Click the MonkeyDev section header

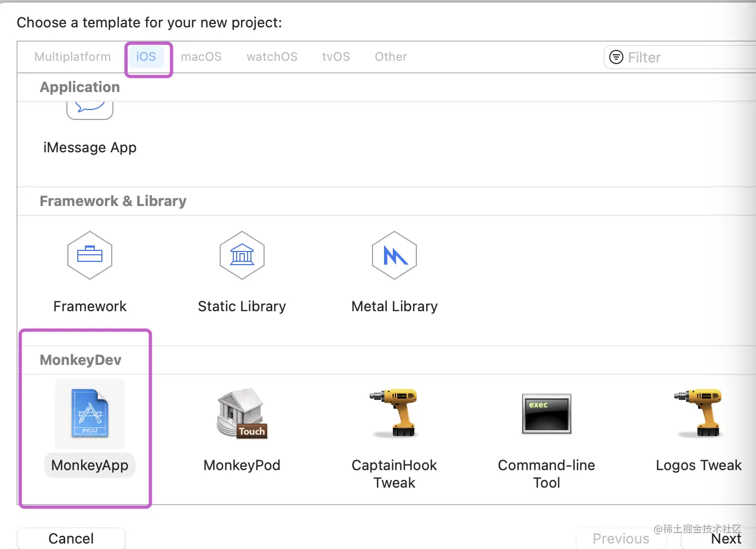(81, 360)
